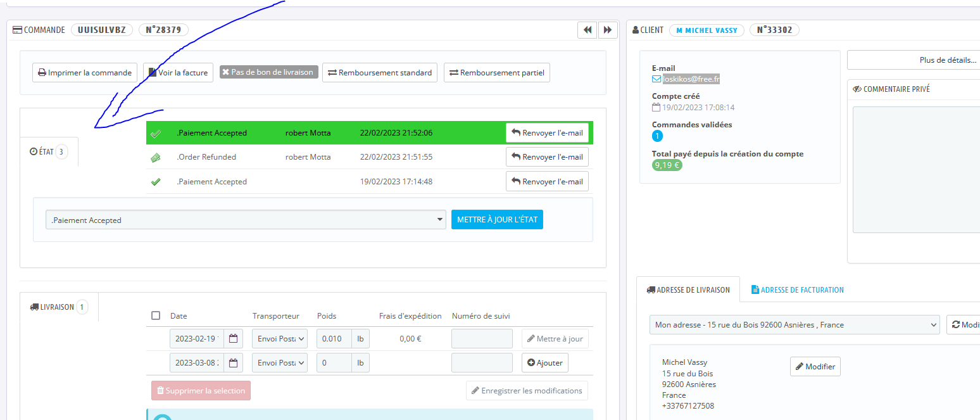Resend e-mail for the Order Refunded status
The image size is (980, 420).
[x=547, y=157]
